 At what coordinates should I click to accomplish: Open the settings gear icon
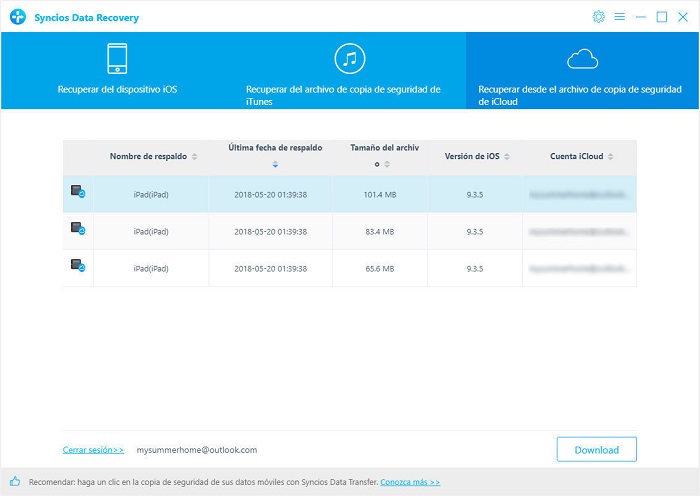[598, 17]
